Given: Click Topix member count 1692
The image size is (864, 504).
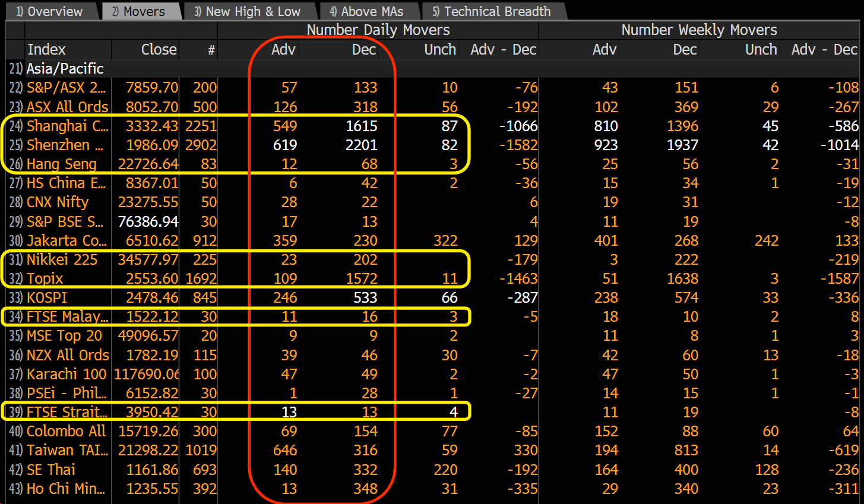Looking at the screenshot, I should (x=201, y=278).
